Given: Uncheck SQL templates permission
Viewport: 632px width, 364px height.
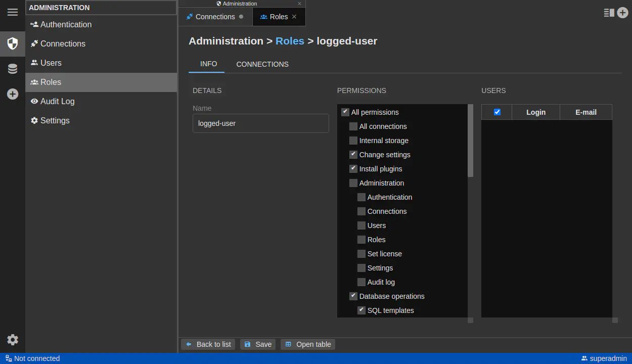Looking at the screenshot, I should 362,310.
